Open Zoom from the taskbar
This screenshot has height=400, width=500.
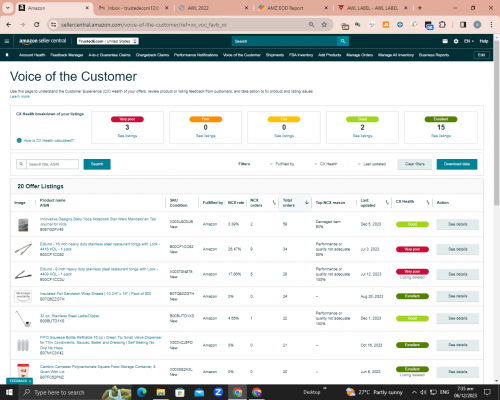tap(218, 392)
